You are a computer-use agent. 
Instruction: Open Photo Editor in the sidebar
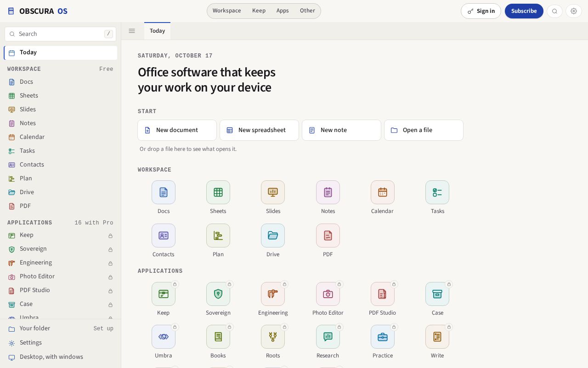tap(60, 276)
